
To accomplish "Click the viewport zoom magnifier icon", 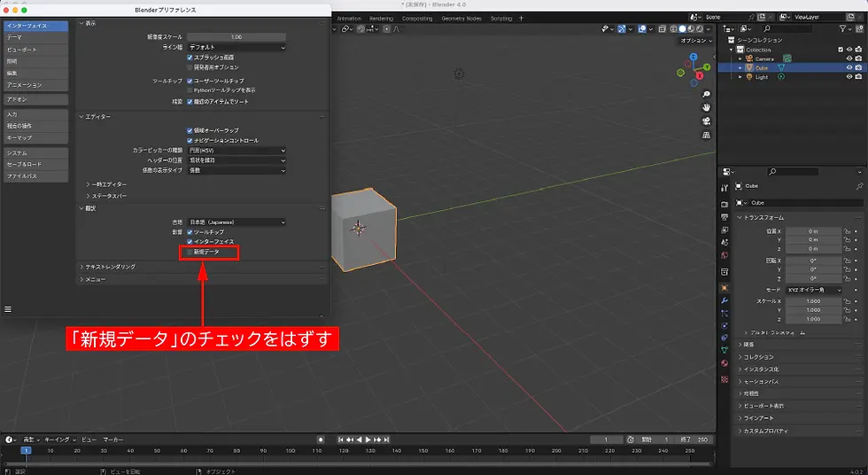I will point(706,94).
